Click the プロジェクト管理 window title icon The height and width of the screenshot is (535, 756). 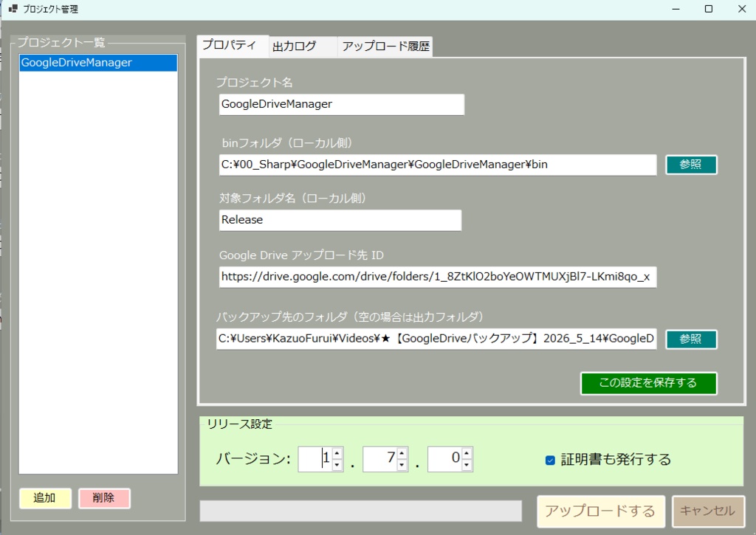point(13,9)
